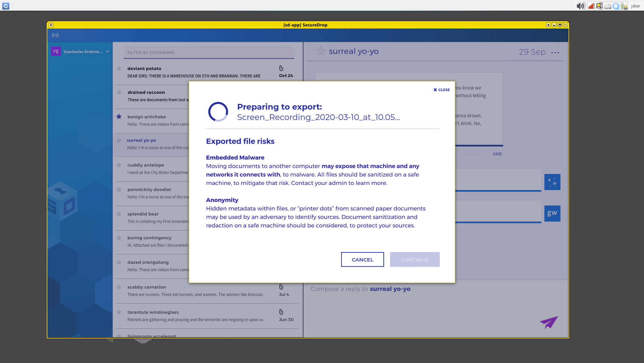Open the application menu in top-left corner
The width and height of the screenshot is (644, 363).
pos(6,6)
